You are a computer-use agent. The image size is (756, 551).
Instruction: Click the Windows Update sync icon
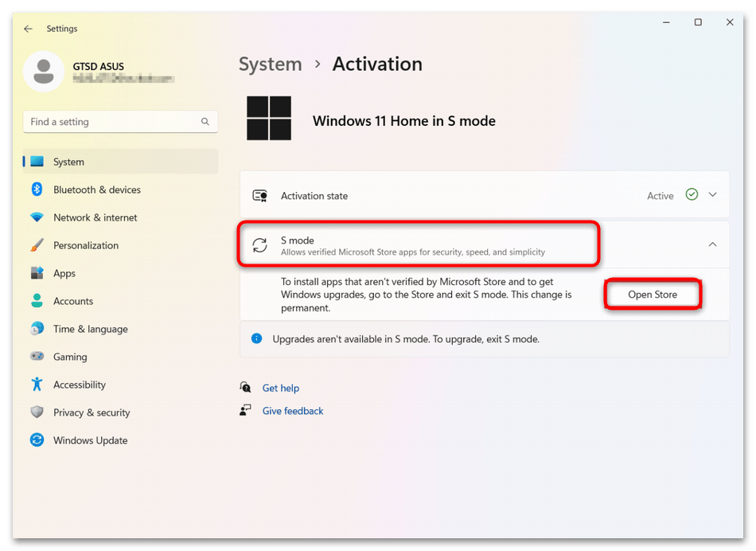(x=37, y=440)
